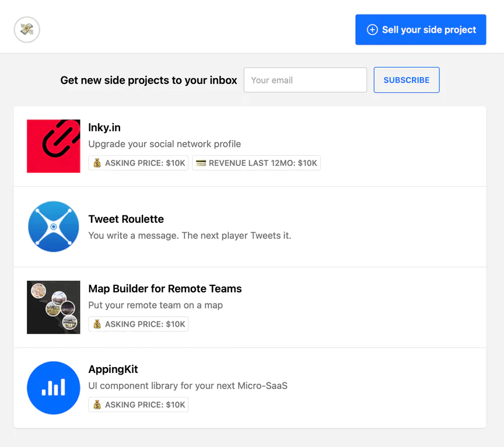This screenshot has width=504, height=447.
Task: Click Map Builder Asking Price $10K tag
Action: tap(138, 324)
